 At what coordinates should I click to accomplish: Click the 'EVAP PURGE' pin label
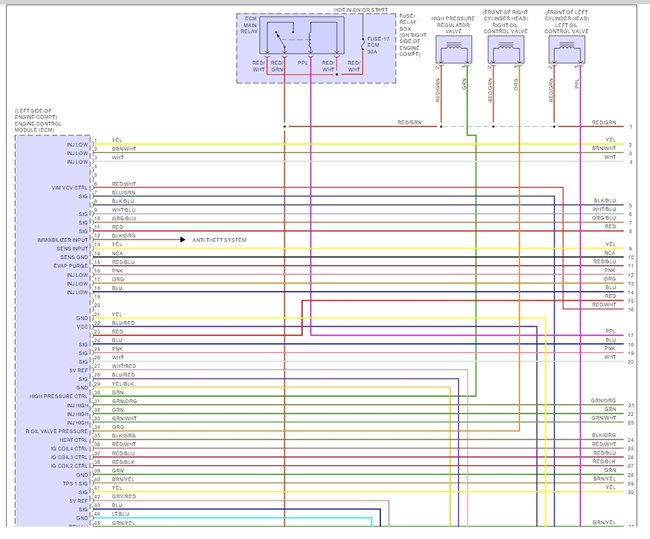[70, 266]
